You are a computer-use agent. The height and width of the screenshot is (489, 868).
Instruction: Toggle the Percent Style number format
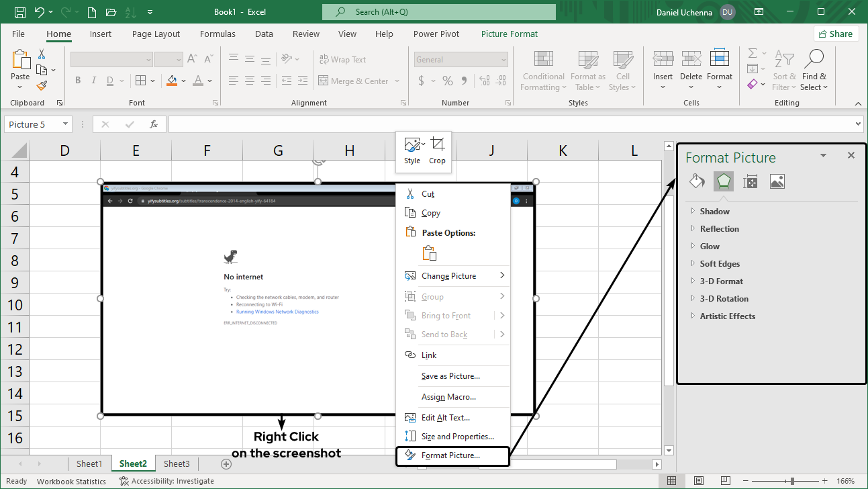[447, 81]
